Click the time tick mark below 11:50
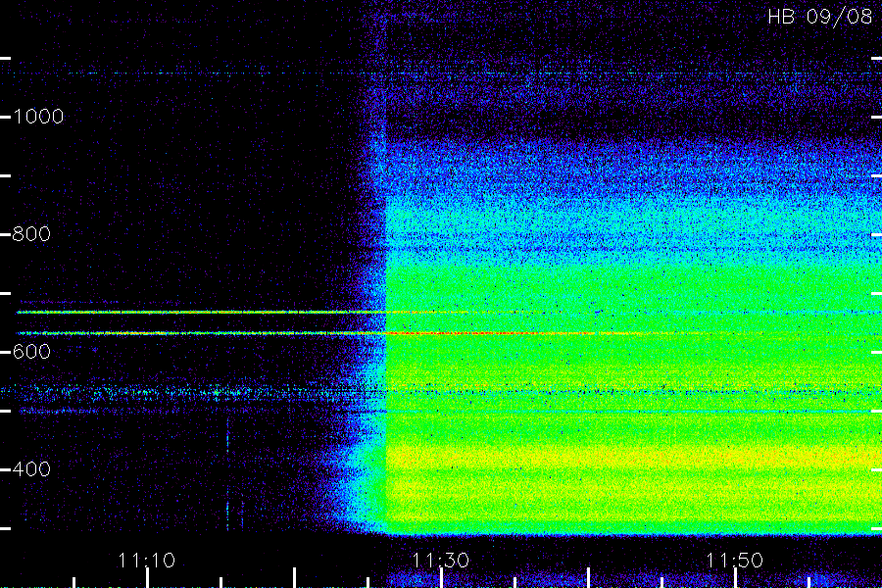This screenshot has height=588, width=882. click(x=735, y=578)
